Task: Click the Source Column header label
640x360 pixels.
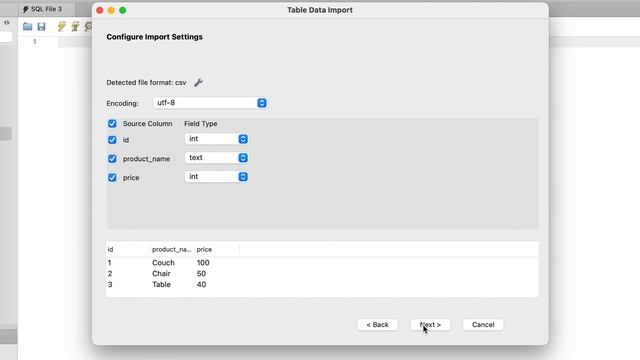Action: (x=147, y=123)
